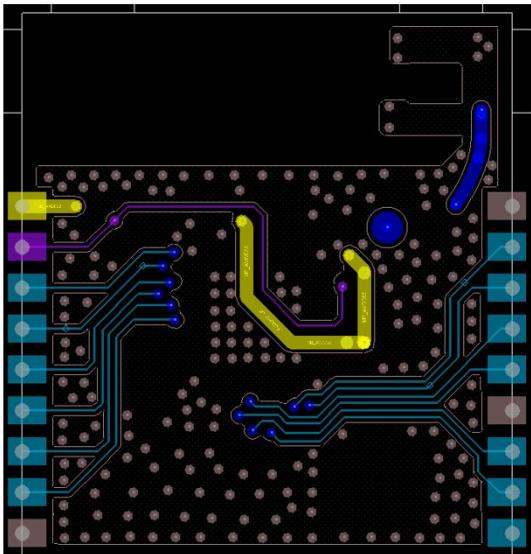Click the rounded end of the short yellow stub
The width and height of the screenshot is (531, 554).
76,206
